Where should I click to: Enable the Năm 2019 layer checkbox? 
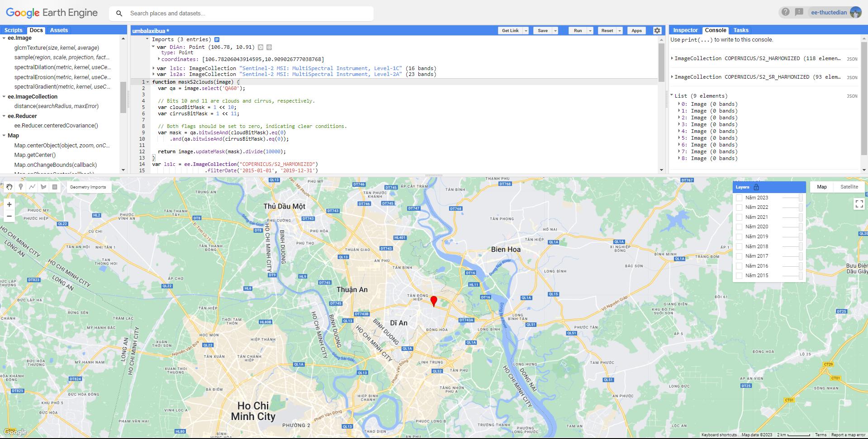[739, 236]
